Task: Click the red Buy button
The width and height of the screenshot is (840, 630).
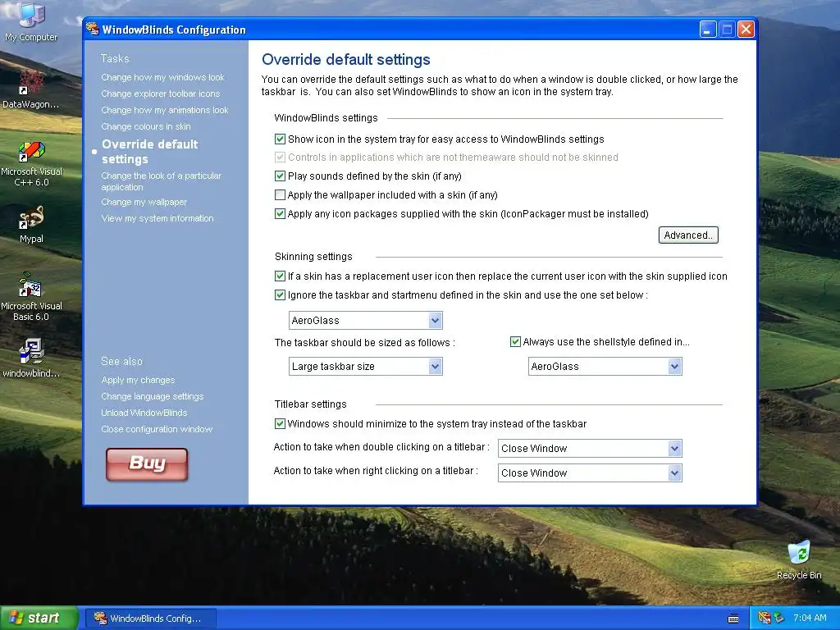Action: coord(147,464)
